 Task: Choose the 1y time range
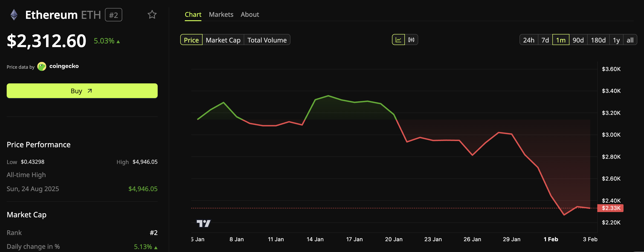[616, 40]
